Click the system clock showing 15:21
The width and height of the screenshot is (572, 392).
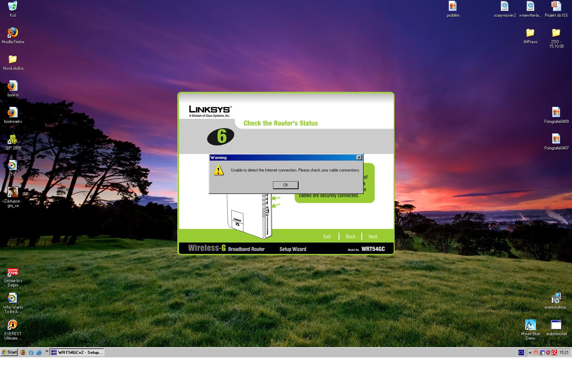(x=564, y=353)
